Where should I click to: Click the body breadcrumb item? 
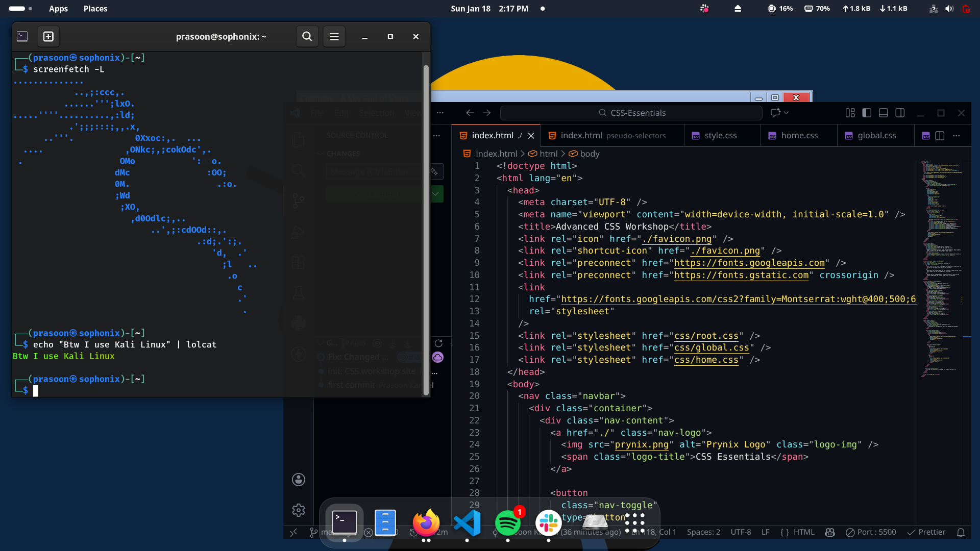click(590, 154)
